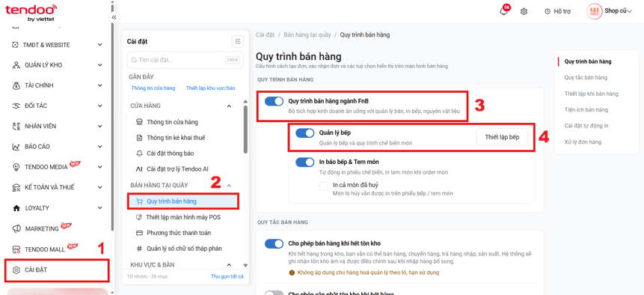Jump to Xử lý đơn hàng section
The image size is (644, 295).
pyautogui.click(x=583, y=142)
